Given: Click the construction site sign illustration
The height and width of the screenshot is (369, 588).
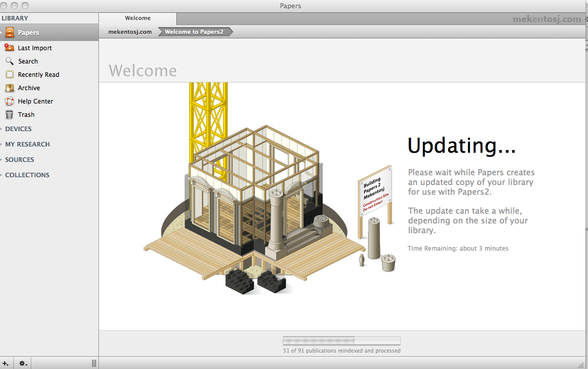Looking at the screenshot, I should (375, 195).
